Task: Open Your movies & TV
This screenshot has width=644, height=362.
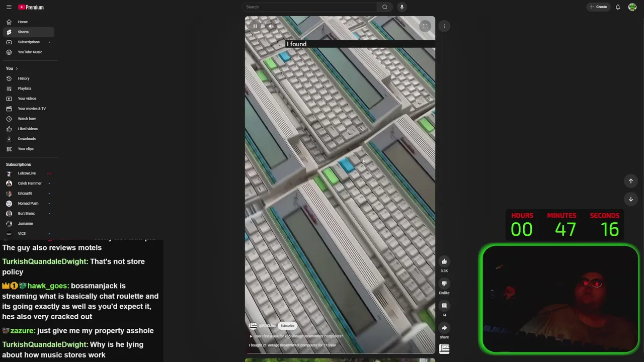Action: tap(29, 109)
